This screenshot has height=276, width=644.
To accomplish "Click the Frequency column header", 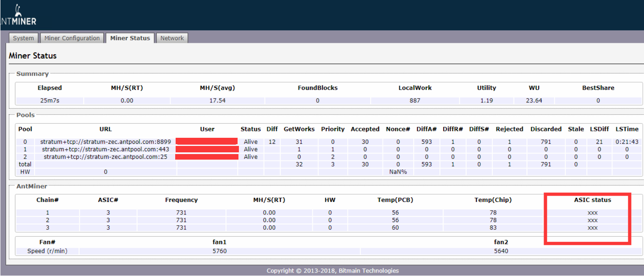I will click(181, 200).
